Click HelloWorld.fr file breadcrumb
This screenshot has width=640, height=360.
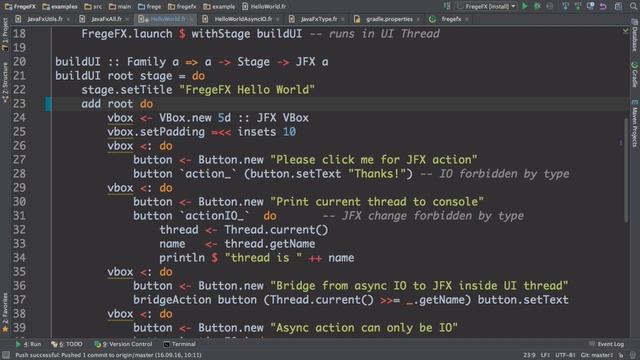pyautogui.click(x=264, y=7)
